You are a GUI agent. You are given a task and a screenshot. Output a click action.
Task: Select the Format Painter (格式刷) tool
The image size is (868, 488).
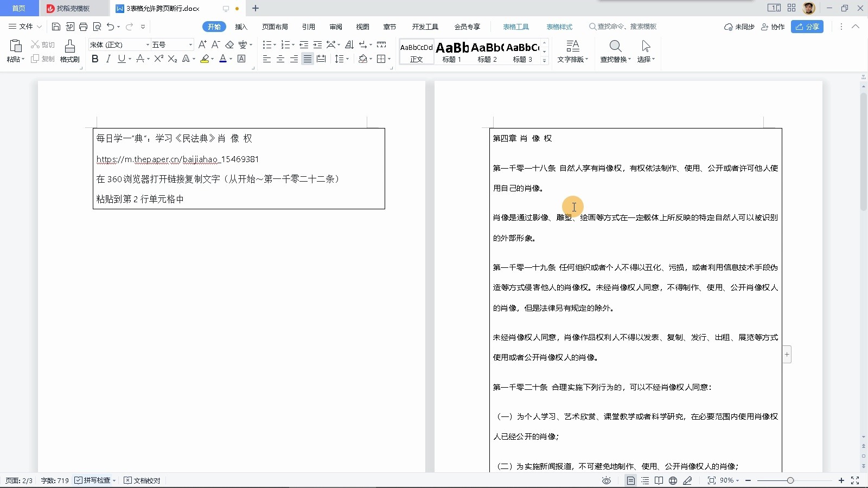[69, 52]
